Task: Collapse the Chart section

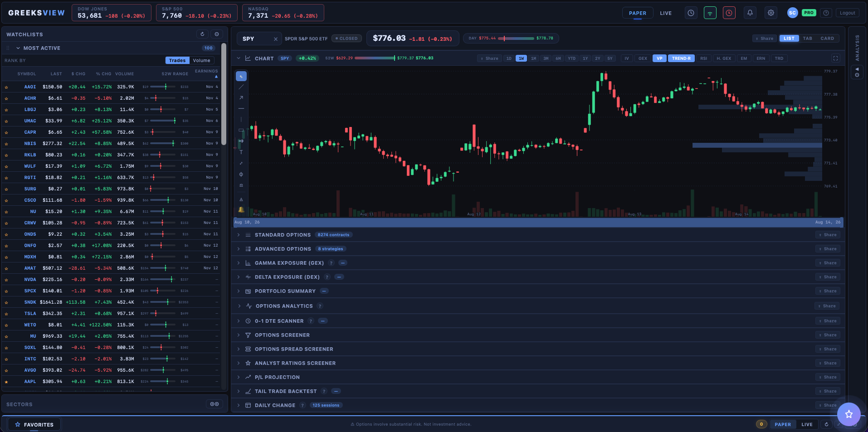Action: [x=239, y=58]
